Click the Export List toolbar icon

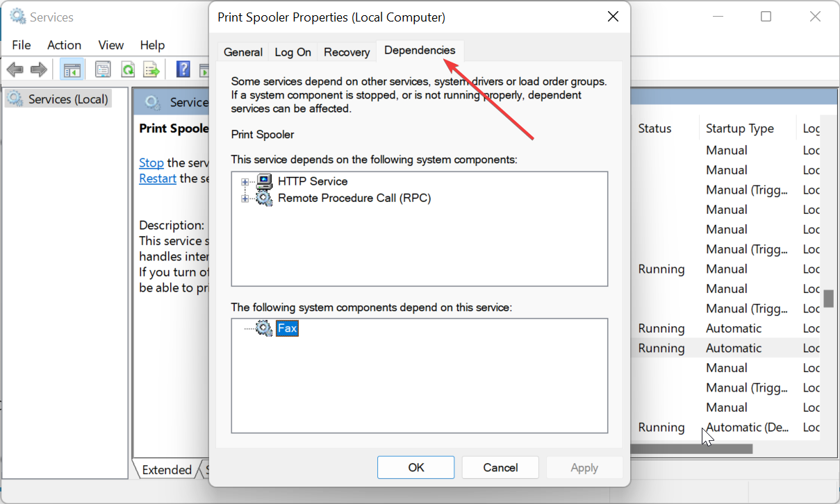tap(151, 69)
